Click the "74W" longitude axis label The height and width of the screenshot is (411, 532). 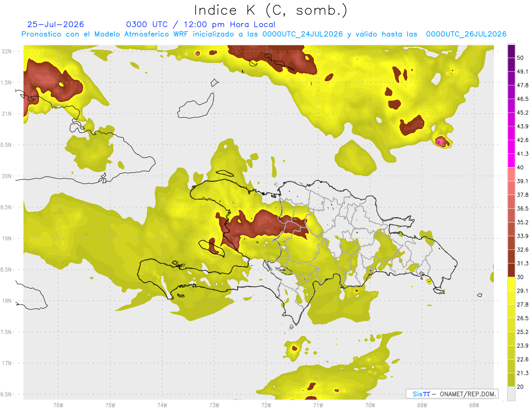click(162, 405)
